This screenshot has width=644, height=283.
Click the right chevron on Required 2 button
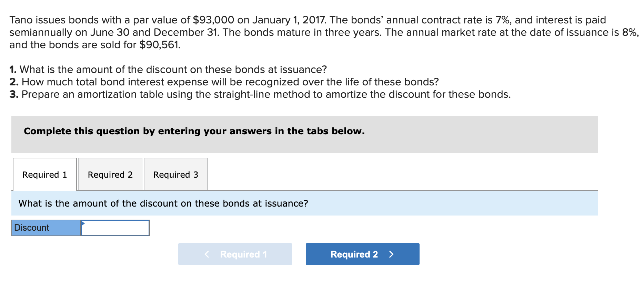pyautogui.click(x=391, y=254)
